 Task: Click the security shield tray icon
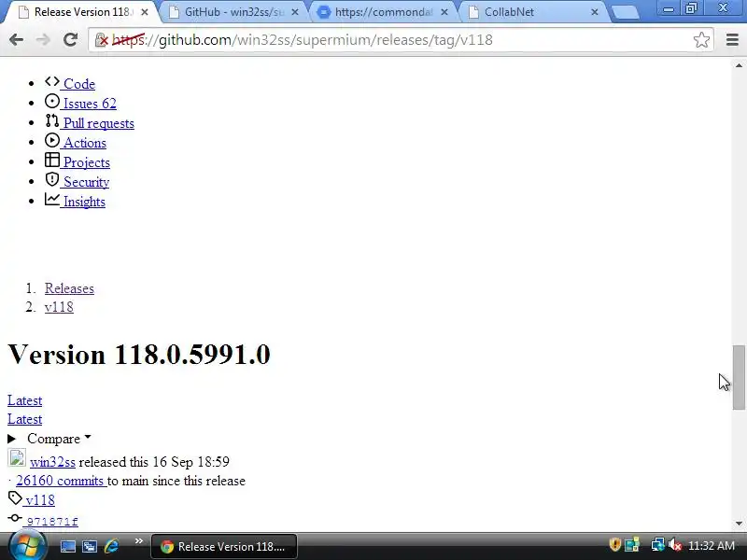click(x=615, y=545)
